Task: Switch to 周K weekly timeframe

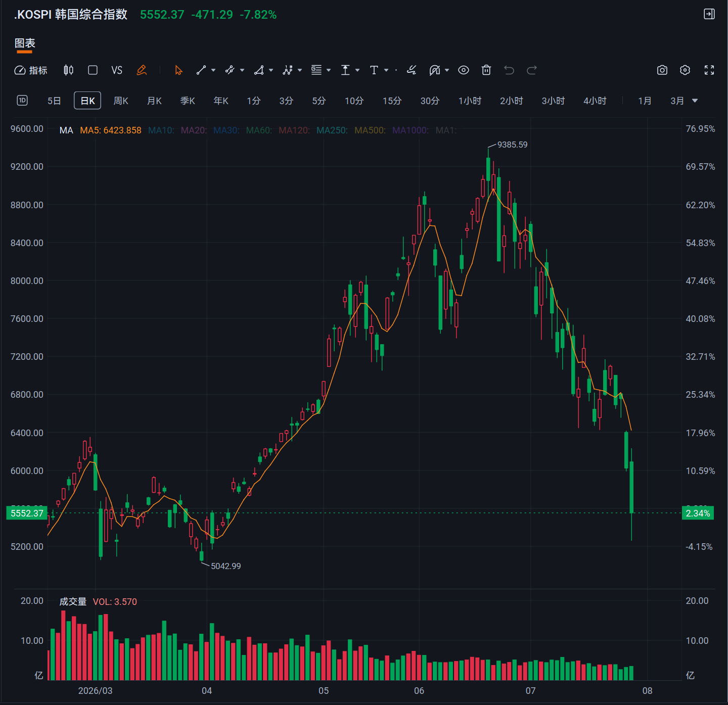Action: tap(121, 101)
